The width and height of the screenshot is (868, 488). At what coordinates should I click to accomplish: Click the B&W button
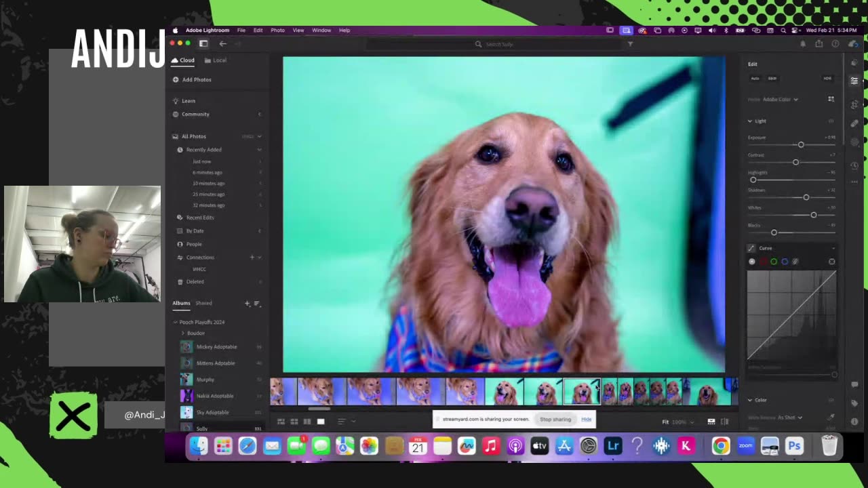[772, 79]
